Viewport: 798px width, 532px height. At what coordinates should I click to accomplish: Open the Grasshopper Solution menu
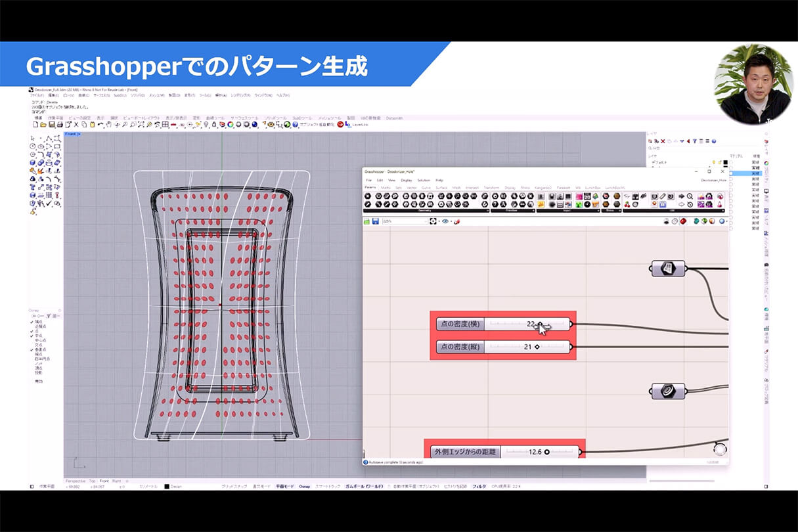coord(424,180)
